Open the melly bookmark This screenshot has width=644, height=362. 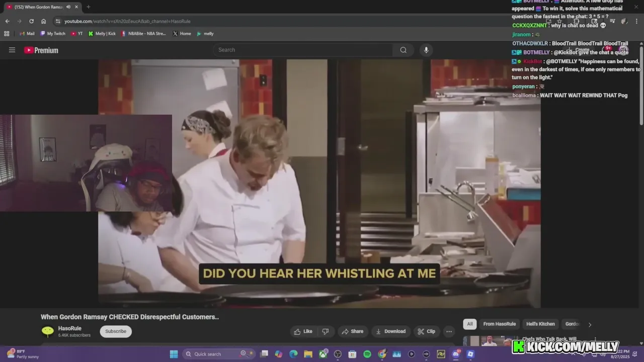pos(205,34)
